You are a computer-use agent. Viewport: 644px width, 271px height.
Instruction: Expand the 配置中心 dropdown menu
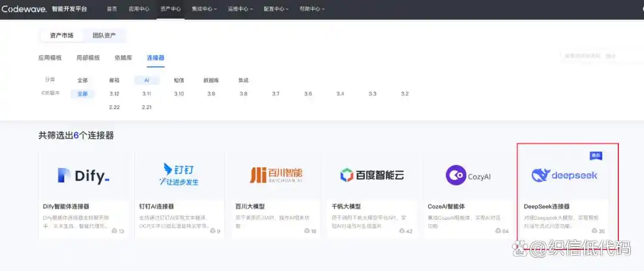click(276, 8)
